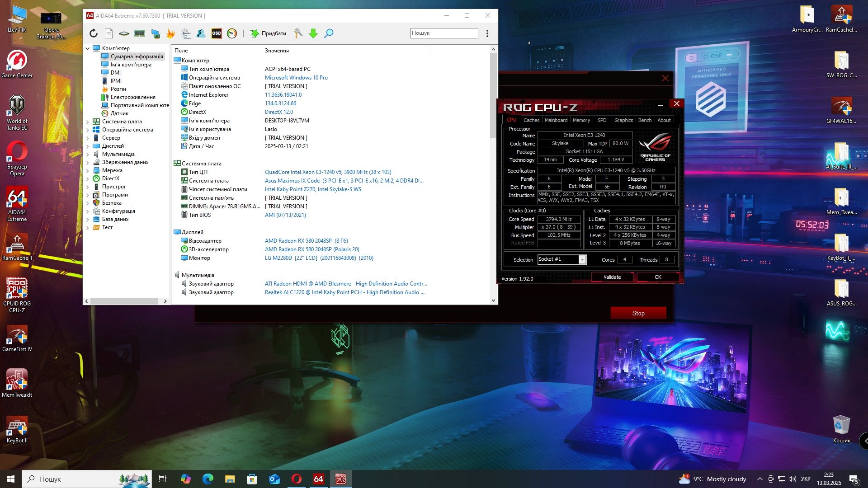Switch to the Memory tab in CPU-Z
868x488 pixels.
click(581, 120)
